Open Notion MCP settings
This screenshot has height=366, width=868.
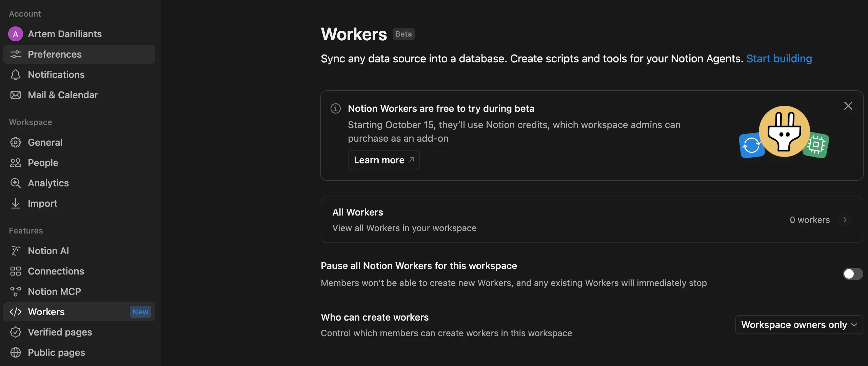point(79,291)
